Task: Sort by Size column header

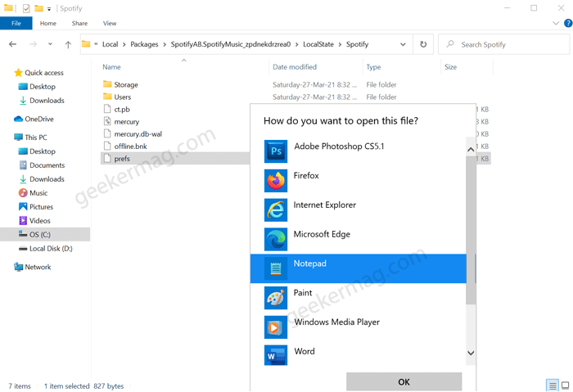Action: pos(450,67)
